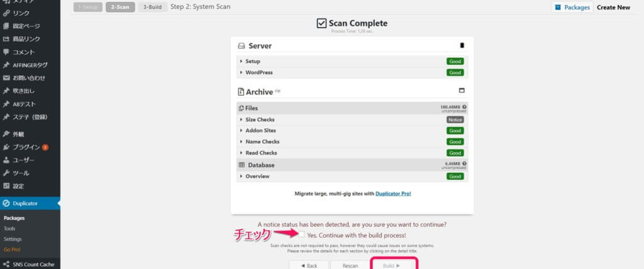Image resolution: width=644 pixels, height=269 pixels.
Task: Click the Packages archive icon at top right
Action: [558, 8]
